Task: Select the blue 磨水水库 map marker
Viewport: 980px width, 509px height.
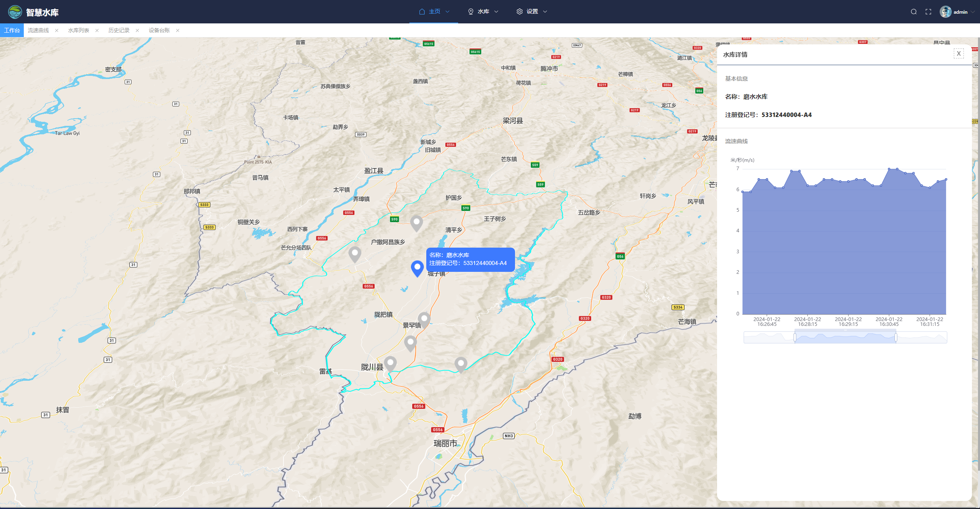Action: coord(417,268)
